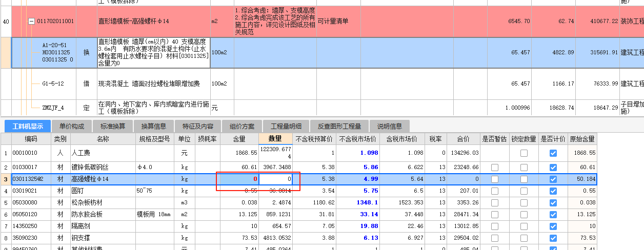
Task: Open the 单价构成 tab
Action: (x=72, y=127)
